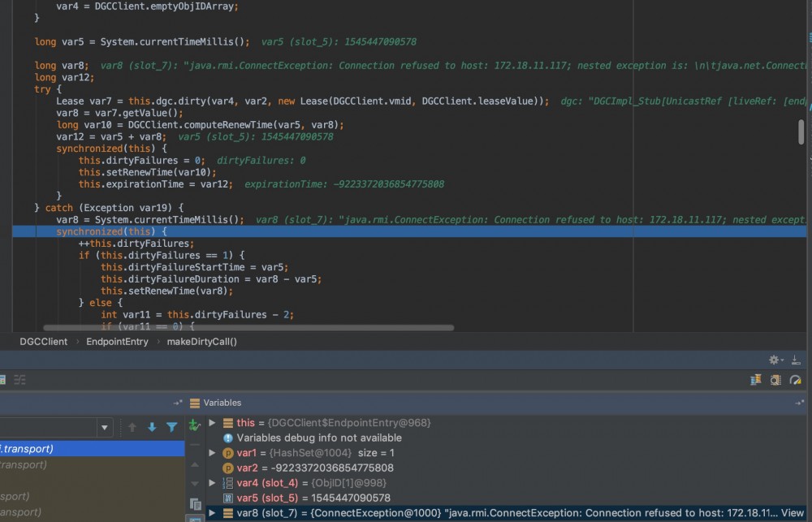The image size is (812, 522).
Task: Toggle the thread frames filter funnel
Action: click(x=171, y=427)
